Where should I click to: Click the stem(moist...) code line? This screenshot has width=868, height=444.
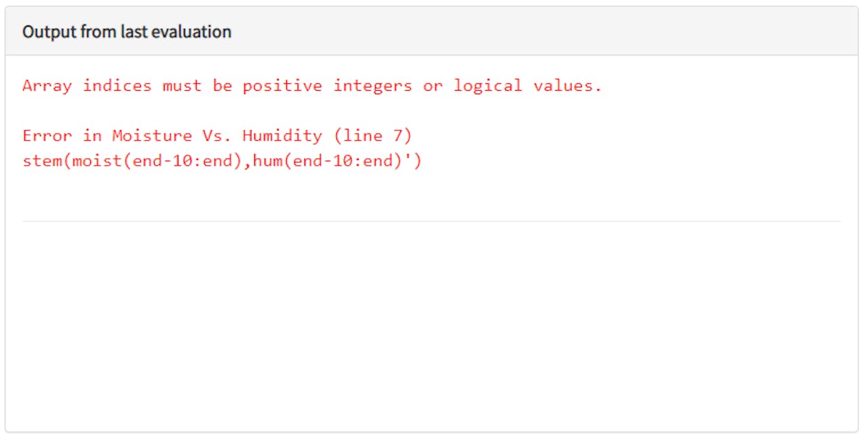tap(222, 162)
